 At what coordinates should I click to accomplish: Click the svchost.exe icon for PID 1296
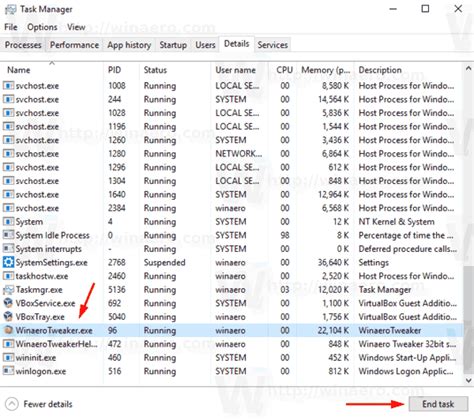coord(8,167)
